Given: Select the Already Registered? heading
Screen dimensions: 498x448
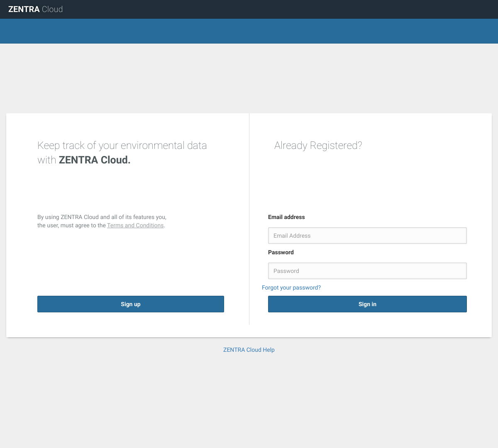Looking at the screenshot, I should [318, 146].
